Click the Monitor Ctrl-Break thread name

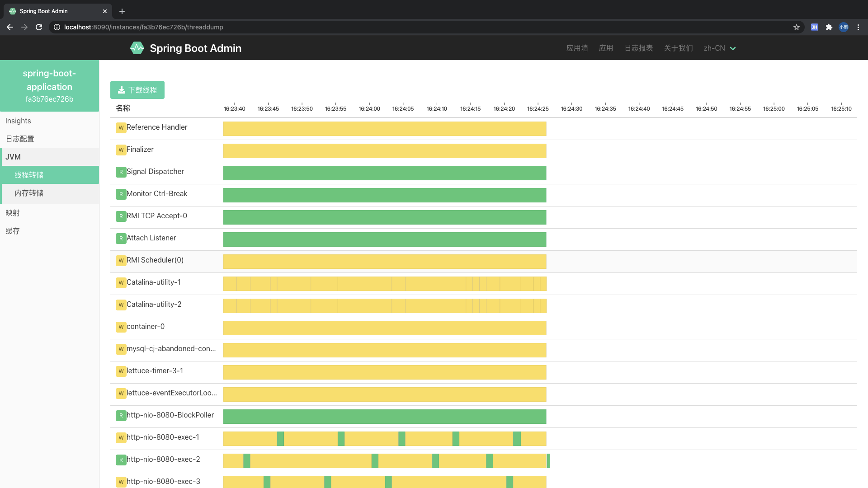pyautogui.click(x=157, y=193)
